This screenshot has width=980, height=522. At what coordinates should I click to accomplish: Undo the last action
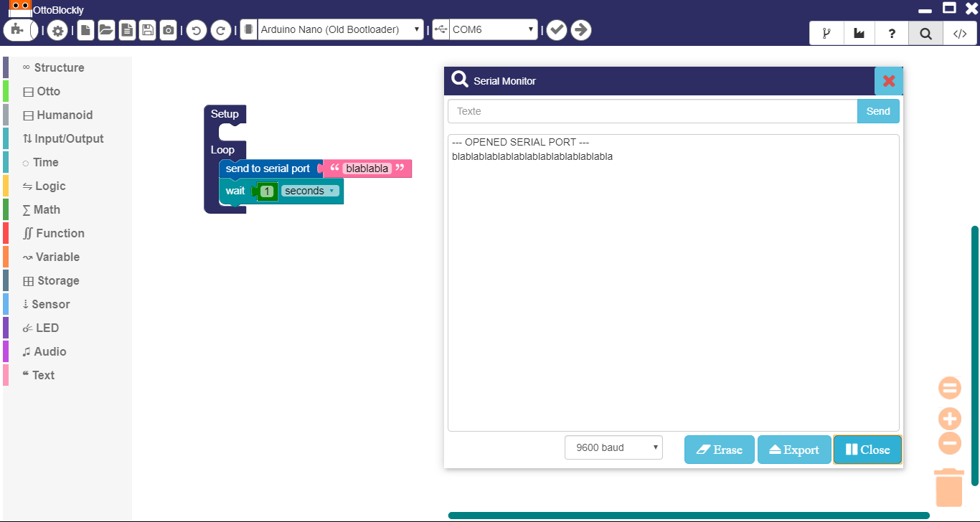click(x=196, y=29)
